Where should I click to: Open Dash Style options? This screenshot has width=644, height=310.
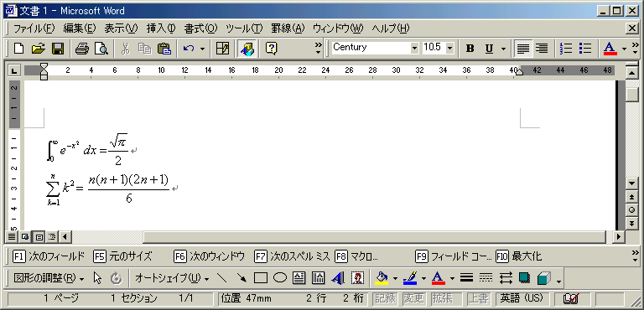(x=486, y=278)
